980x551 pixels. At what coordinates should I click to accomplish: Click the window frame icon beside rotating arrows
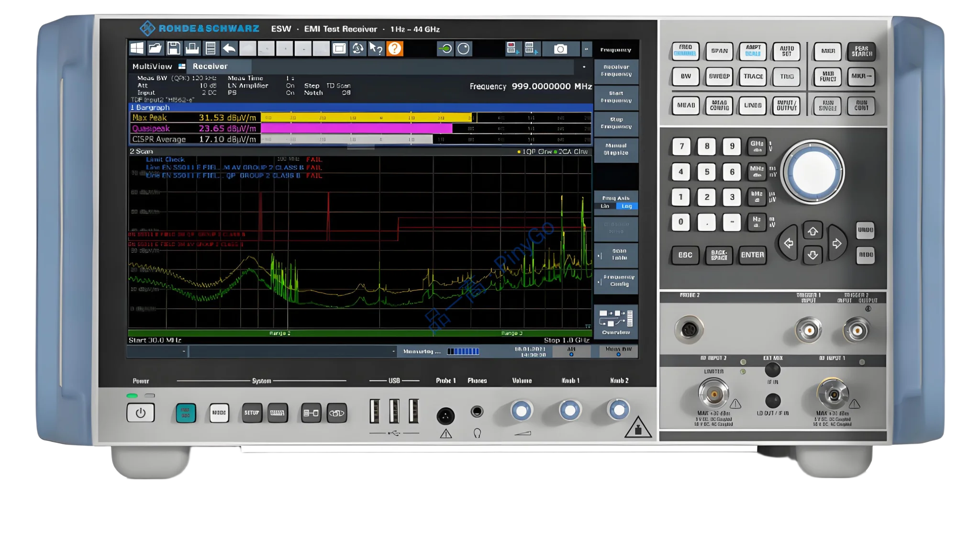pos(339,48)
